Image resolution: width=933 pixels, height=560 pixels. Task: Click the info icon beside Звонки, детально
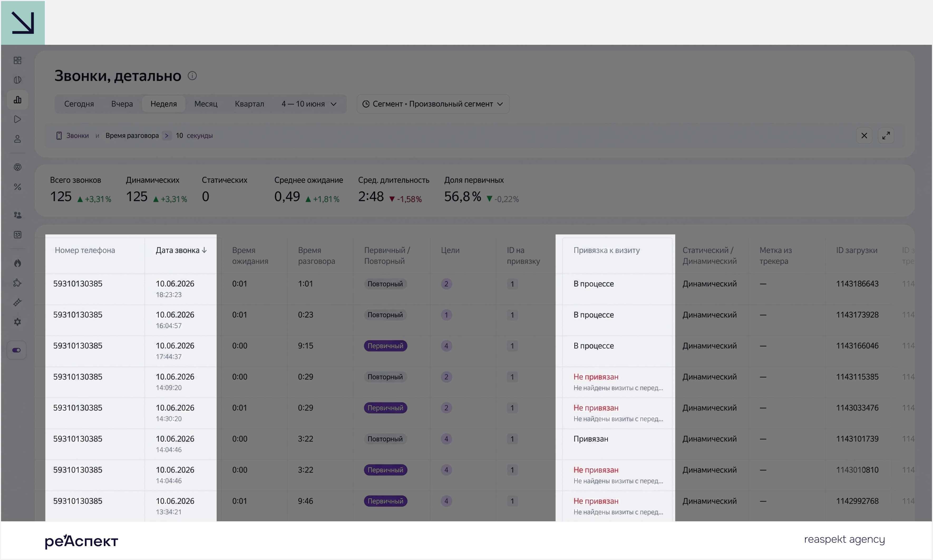[192, 76]
